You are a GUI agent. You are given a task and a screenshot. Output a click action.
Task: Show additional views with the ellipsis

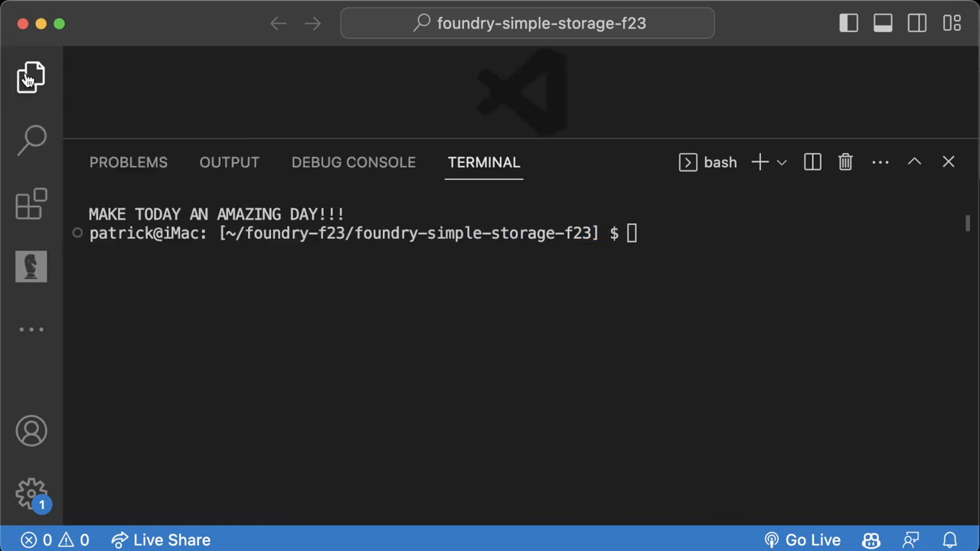(31, 330)
